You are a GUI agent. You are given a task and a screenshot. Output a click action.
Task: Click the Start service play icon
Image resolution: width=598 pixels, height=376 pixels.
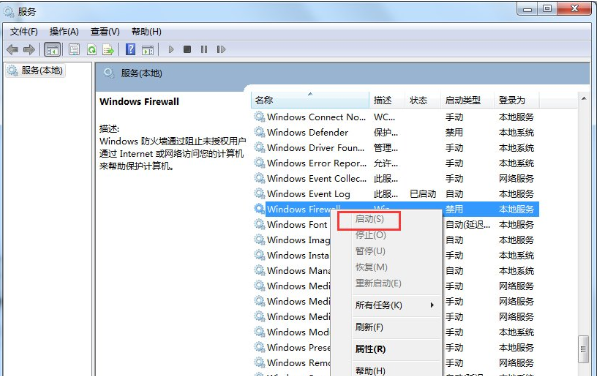(x=171, y=50)
